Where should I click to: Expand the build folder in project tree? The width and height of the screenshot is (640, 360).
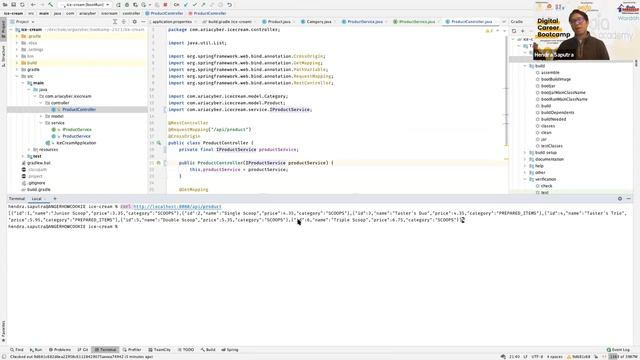pyautogui.click(x=17, y=63)
